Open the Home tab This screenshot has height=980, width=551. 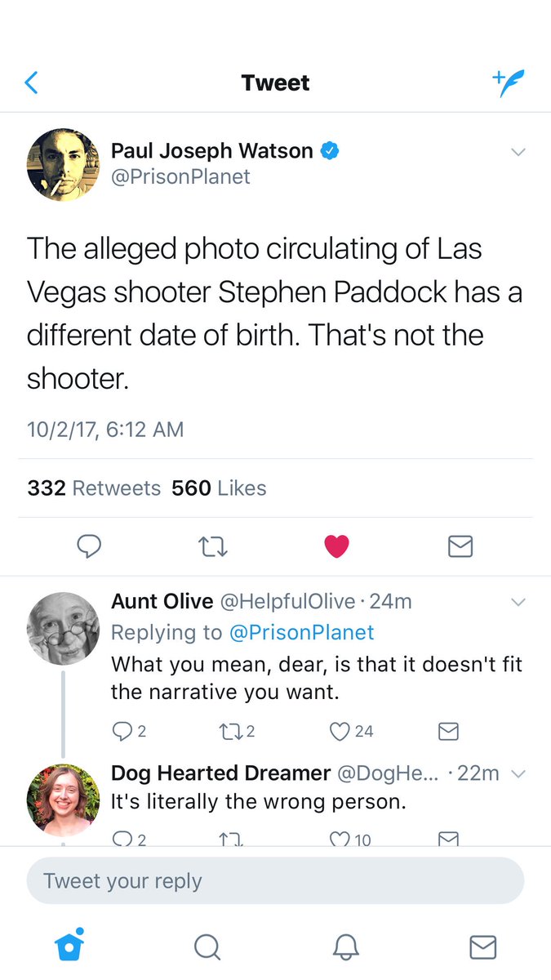pyautogui.click(x=69, y=946)
